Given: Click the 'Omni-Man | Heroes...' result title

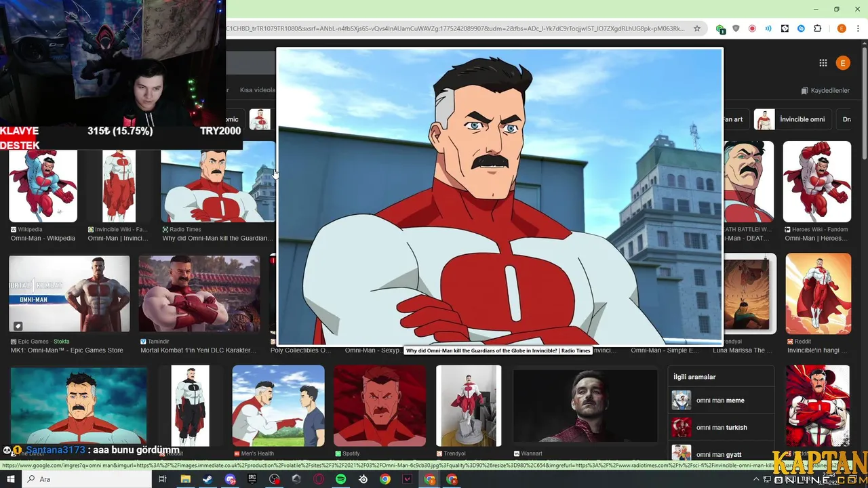Looking at the screenshot, I should pos(816,239).
